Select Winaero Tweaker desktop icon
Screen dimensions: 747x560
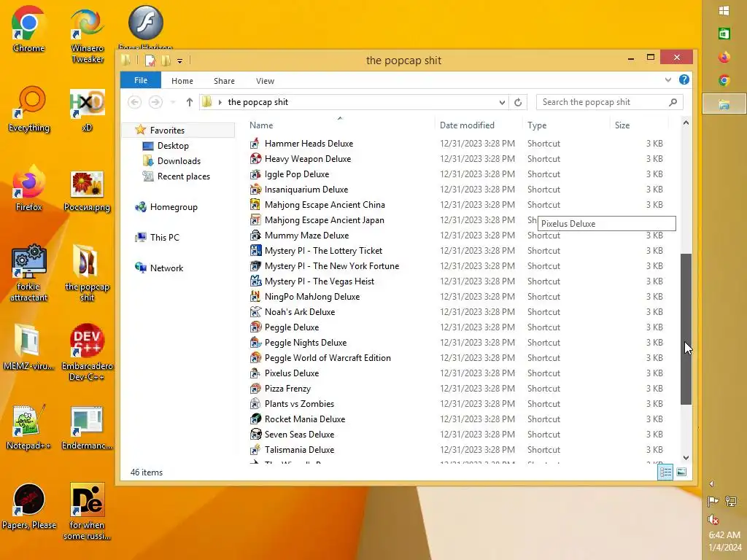tap(88, 35)
